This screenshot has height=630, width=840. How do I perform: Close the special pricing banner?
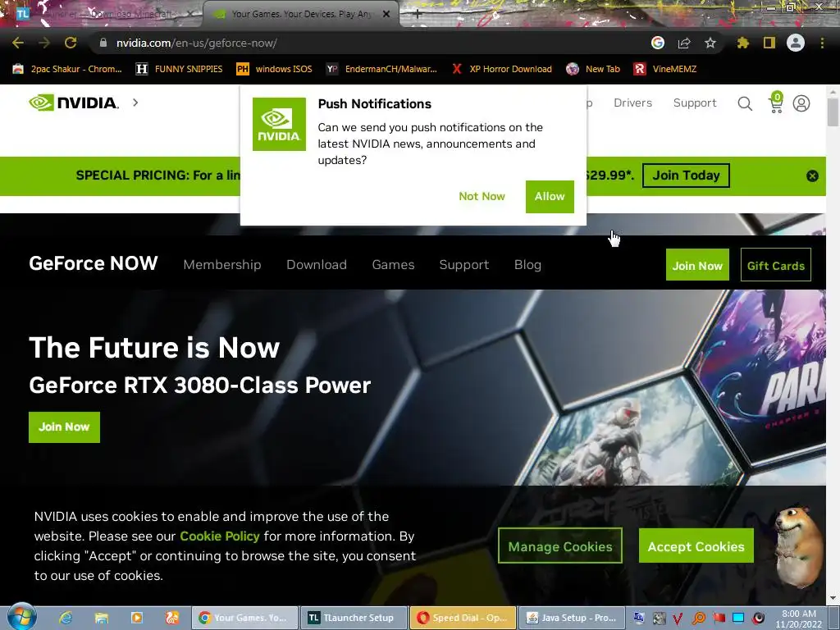[x=812, y=176]
